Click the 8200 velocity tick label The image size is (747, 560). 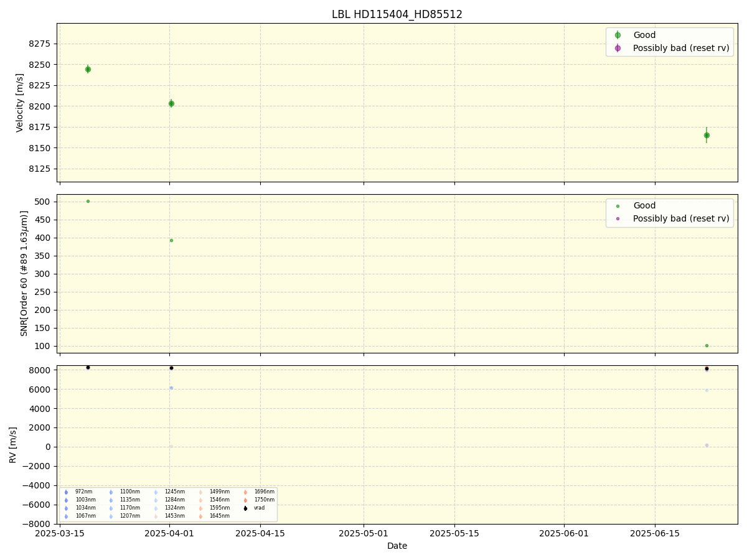point(39,106)
